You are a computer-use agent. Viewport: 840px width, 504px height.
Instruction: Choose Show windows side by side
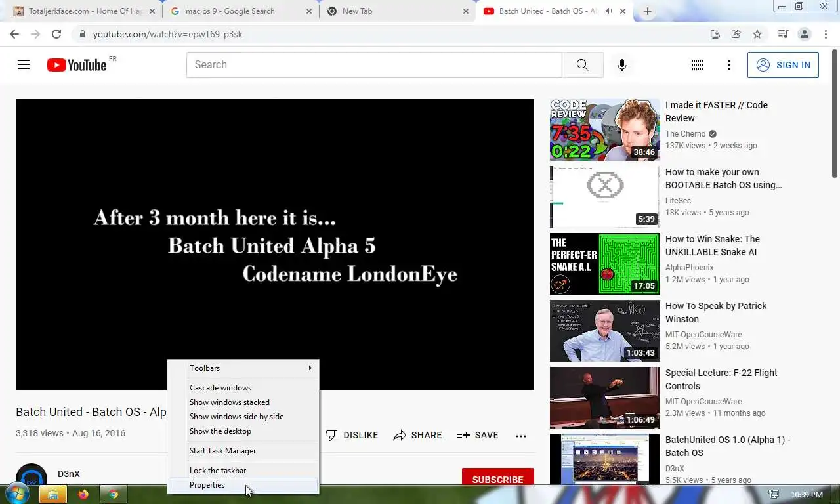pyautogui.click(x=243, y=417)
